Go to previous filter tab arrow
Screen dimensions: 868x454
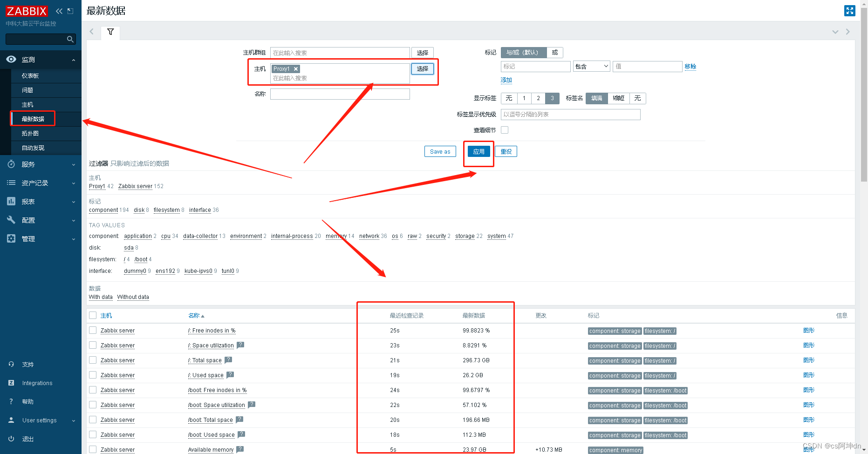coord(92,32)
